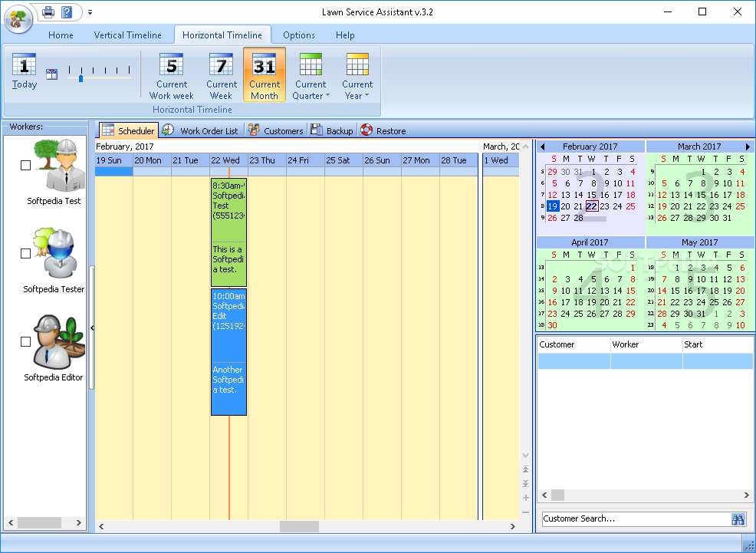
Task: Click the scheduler page-up double-arrow icon
Action: pyautogui.click(x=525, y=469)
